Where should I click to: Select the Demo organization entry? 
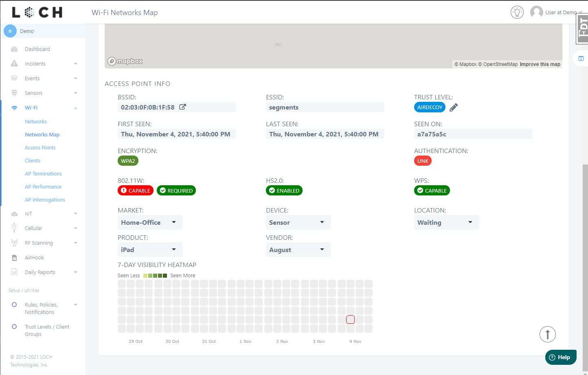point(43,31)
